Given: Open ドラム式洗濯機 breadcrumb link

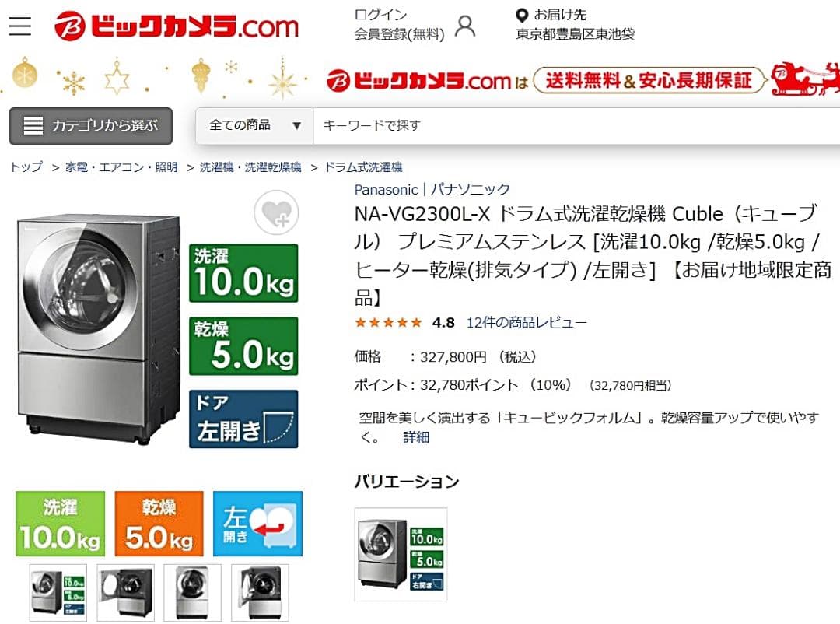Looking at the screenshot, I should click(363, 167).
